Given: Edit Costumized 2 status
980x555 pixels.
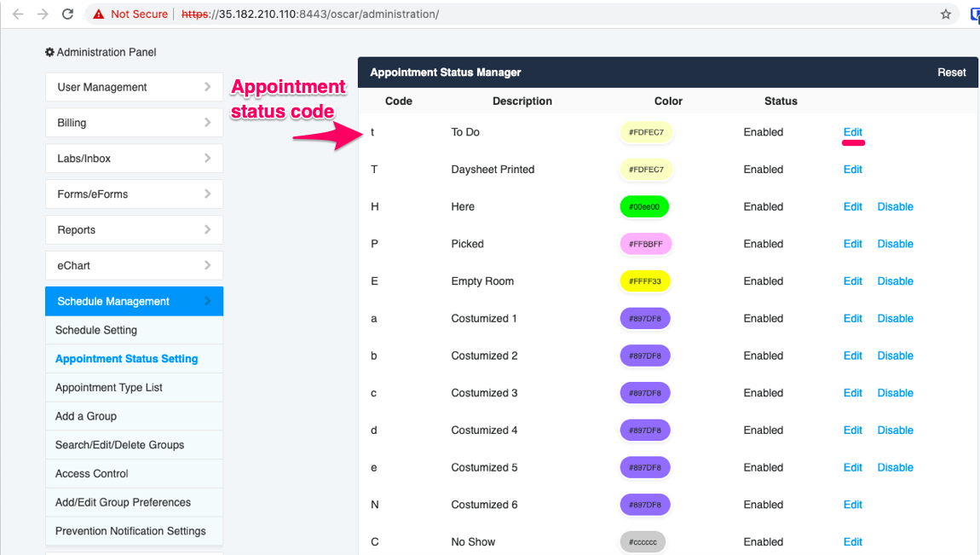Looking at the screenshot, I should pos(852,356).
